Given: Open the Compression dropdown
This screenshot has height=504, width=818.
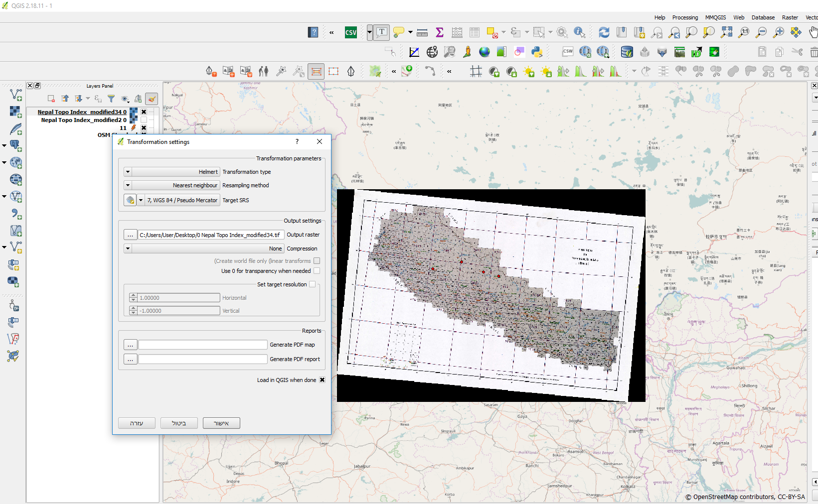Looking at the screenshot, I should pos(204,249).
